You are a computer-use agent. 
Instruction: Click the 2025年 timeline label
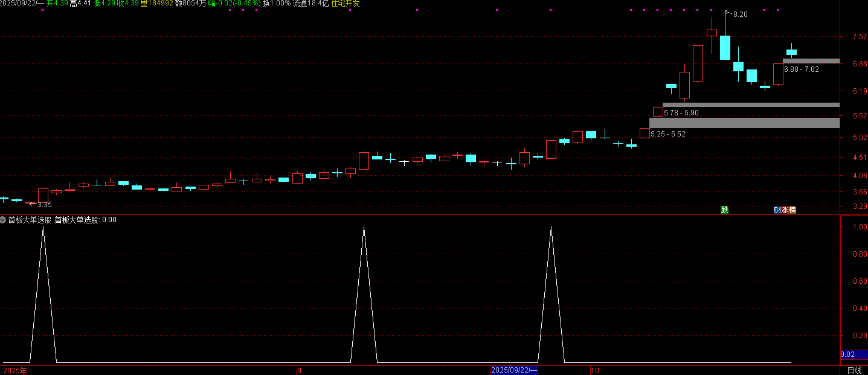click(15, 370)
